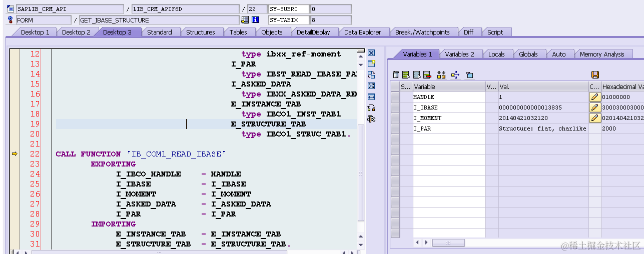This screenshot has height=254, width=644.
Task: Click the replace tool icon beside editor
Action: pos(371,75)
